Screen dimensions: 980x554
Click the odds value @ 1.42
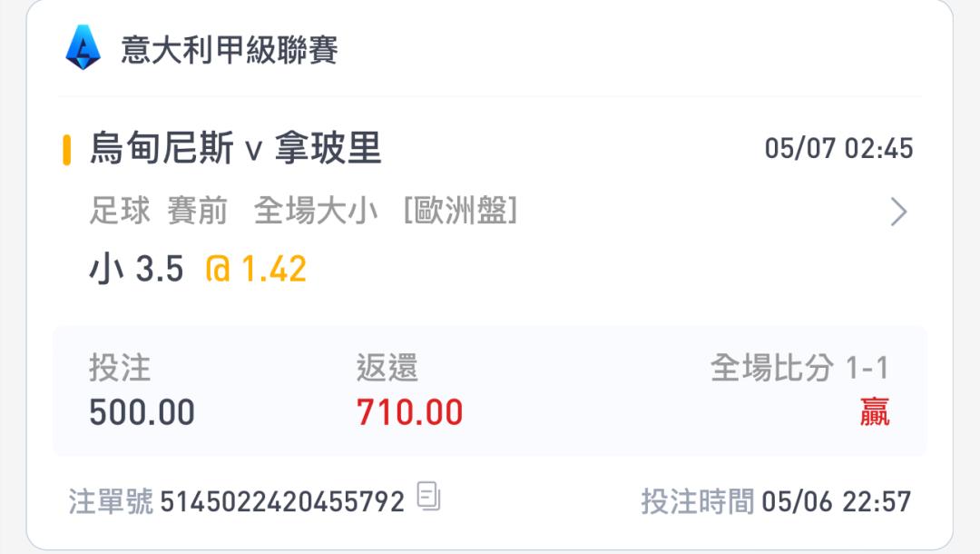(256, 269)
